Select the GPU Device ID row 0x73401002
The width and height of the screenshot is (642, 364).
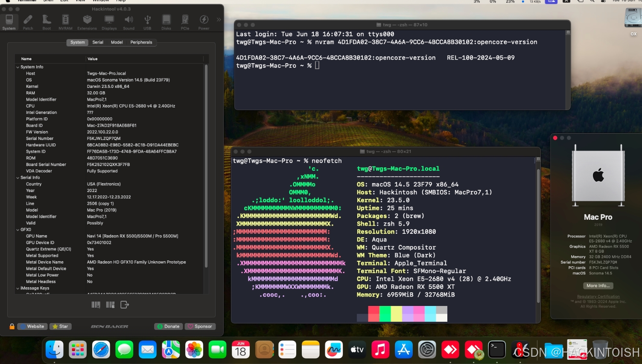(110, 242)
